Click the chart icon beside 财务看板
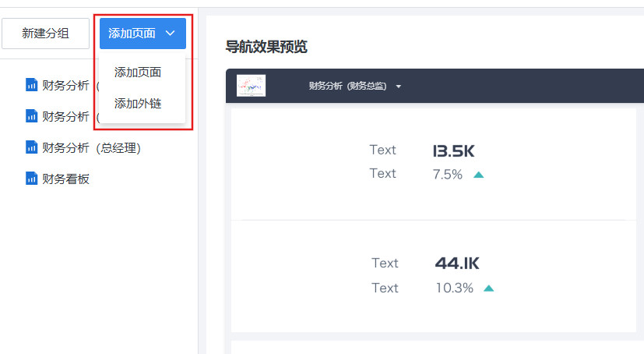Screen dimensions: 644x354 click(x=32, y=179)
